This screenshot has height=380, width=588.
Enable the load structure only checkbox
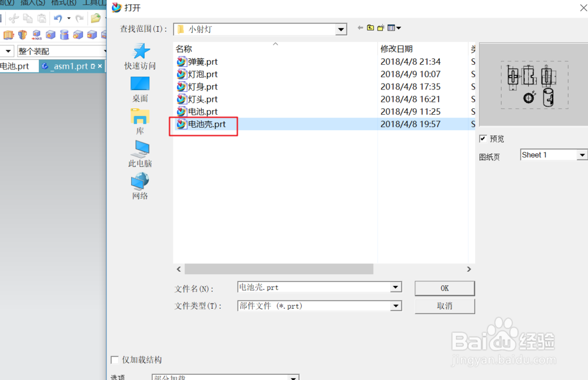[x=115, y=360]
